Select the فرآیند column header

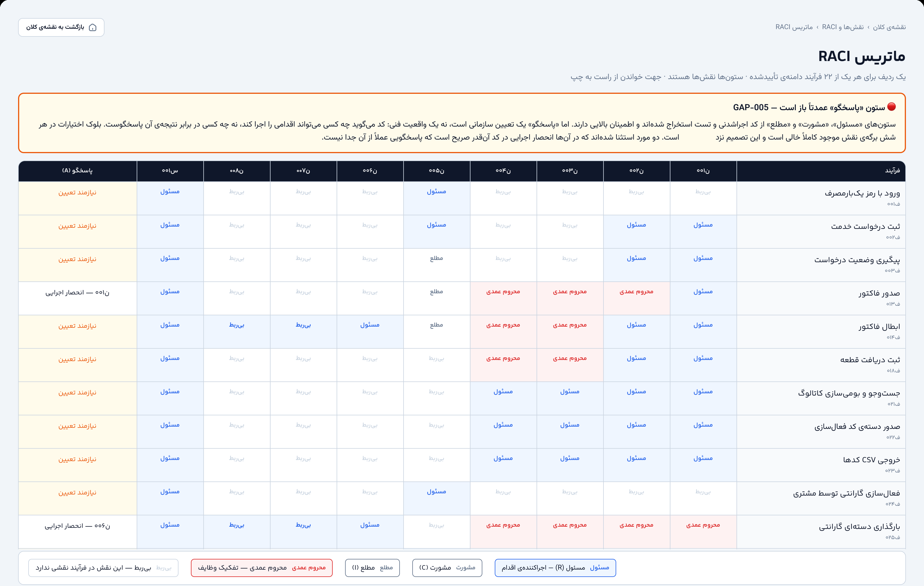(821, 171)
